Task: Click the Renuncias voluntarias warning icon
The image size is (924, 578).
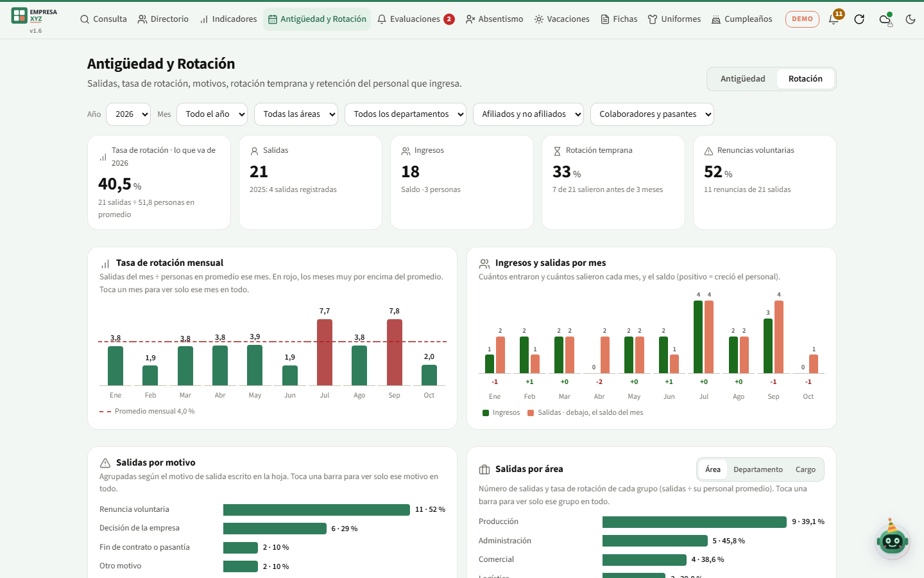Action: [708, 151]
